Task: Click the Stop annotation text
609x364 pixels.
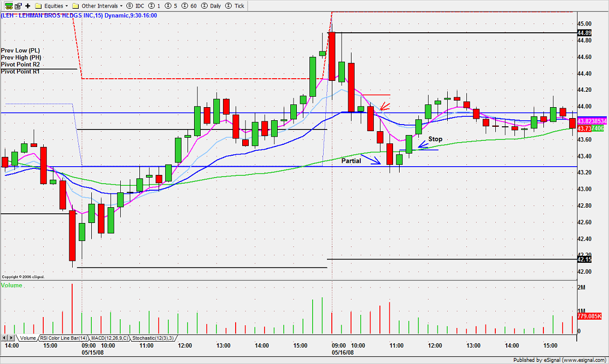Action: (435, 139)
